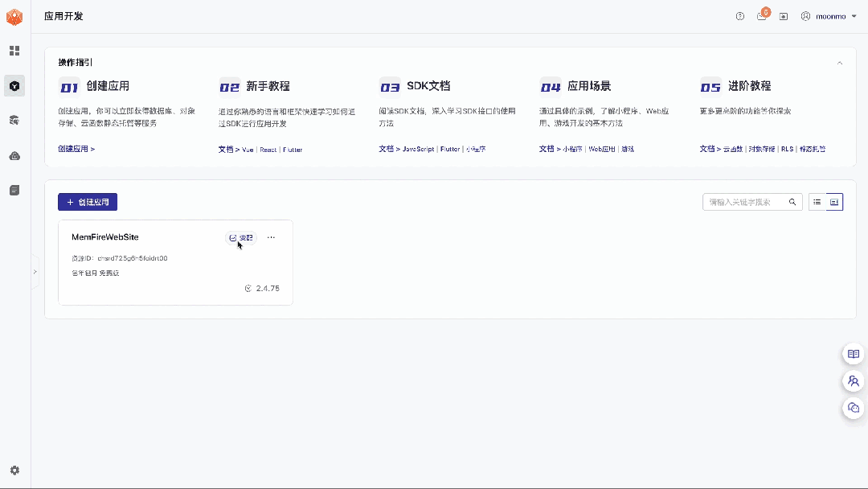Open the 静态托管 advanced link
Image resolution: width=868 pixels, height=489 pixels.
813,149
